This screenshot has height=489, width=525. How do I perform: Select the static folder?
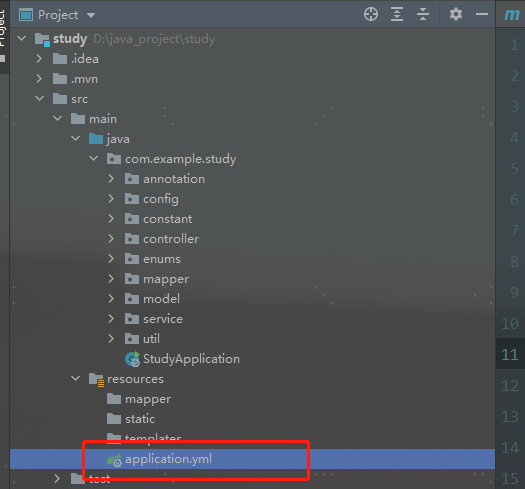[x=140, y=419]
